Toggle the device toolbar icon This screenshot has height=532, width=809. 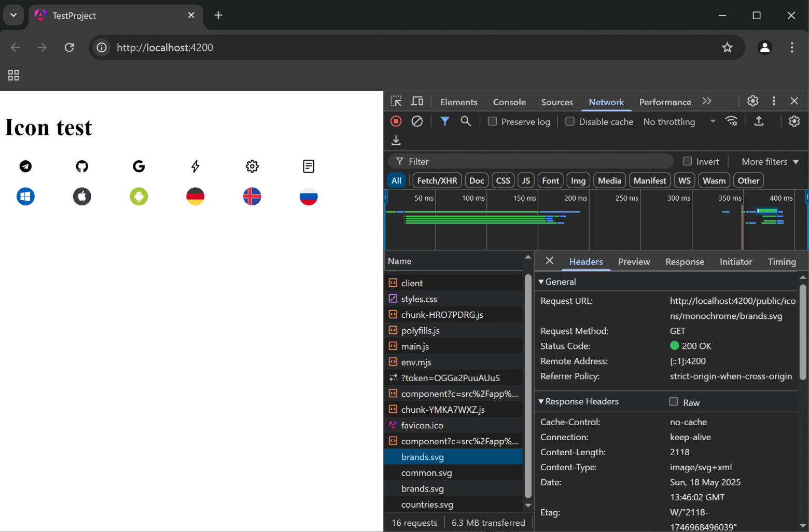click(x=417, y=101)
